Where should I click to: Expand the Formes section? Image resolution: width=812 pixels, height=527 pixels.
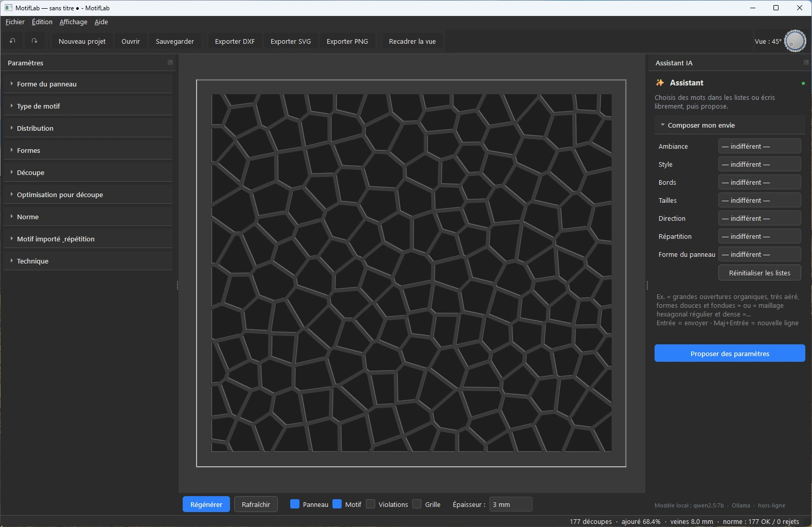[x=88, y=150]
